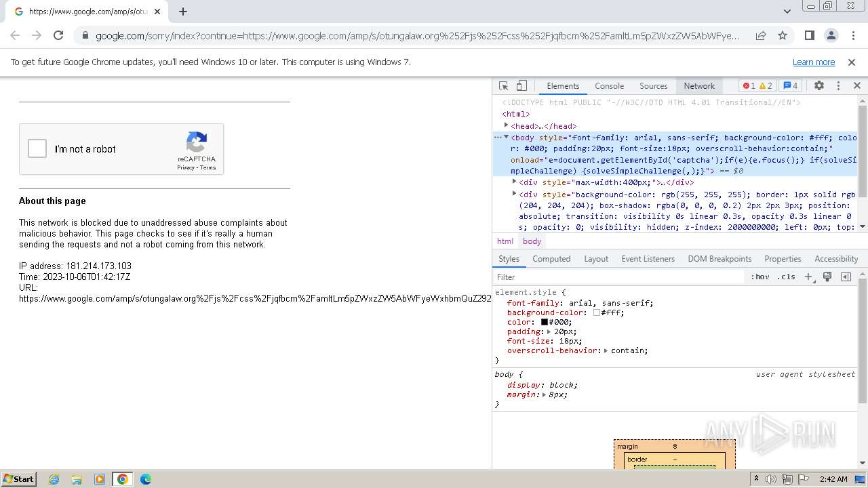The width and height of the screenshot is (868, 488).
Task: Toggle the device toolbar icon
Action: [521, 86]
